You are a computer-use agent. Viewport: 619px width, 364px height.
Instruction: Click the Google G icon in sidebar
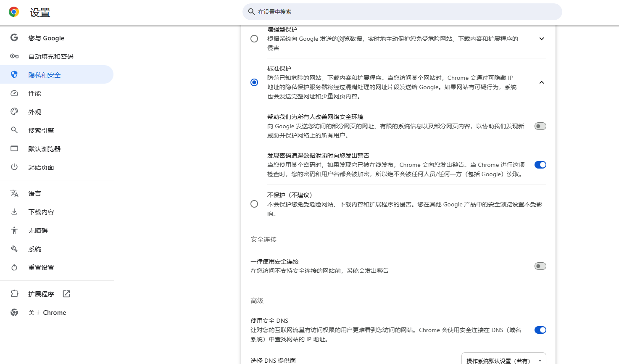point(14,38)
